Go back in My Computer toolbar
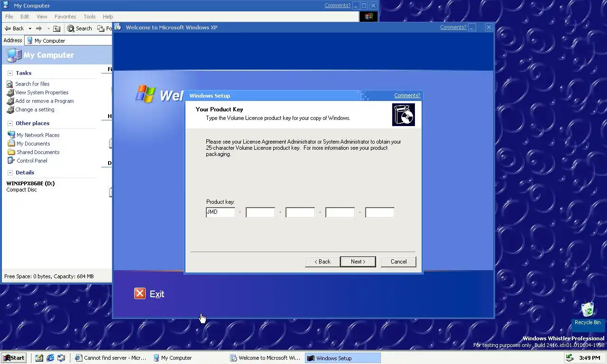607x364 pixels. coord(14,28)
